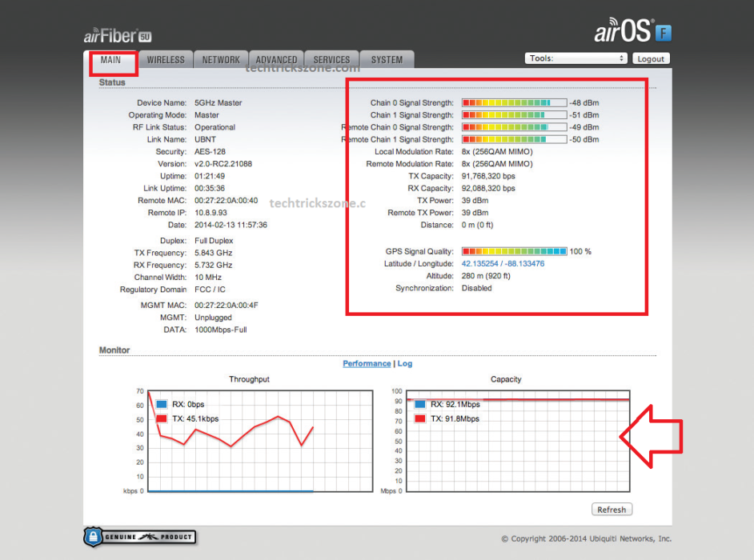Switch to the MAIN tab
Screen dimensions: 754x560
(x=110, y=60)
